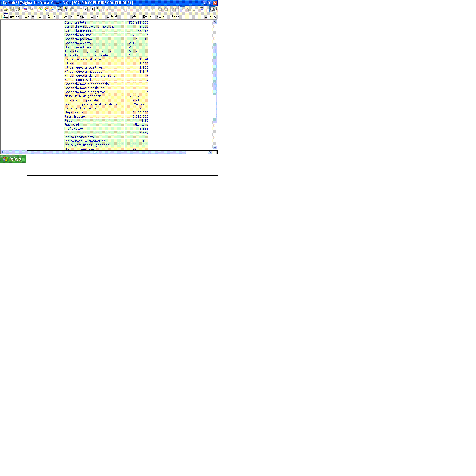Image resolution: width=476 pixels, height=476 pixels.
Task: Open the Datos menu
Action: coord(147,16)
